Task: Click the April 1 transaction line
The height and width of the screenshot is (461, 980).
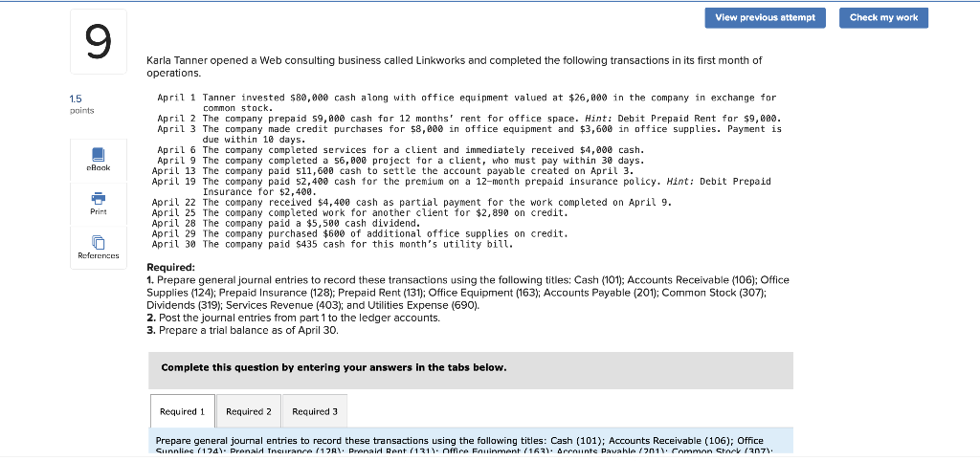Action: pyautogui.click(x=466, y=103)
